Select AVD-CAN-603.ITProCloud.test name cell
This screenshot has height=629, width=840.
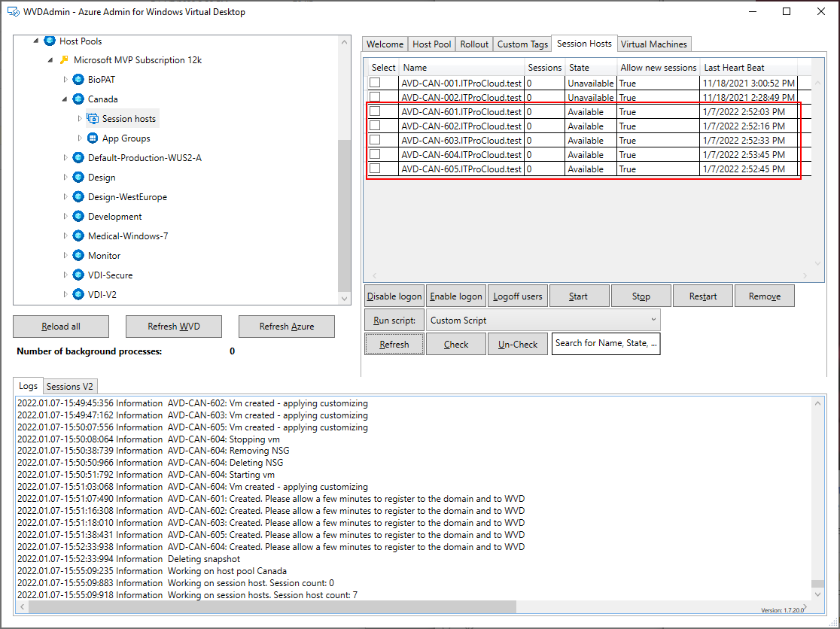(x=461, y=140)
